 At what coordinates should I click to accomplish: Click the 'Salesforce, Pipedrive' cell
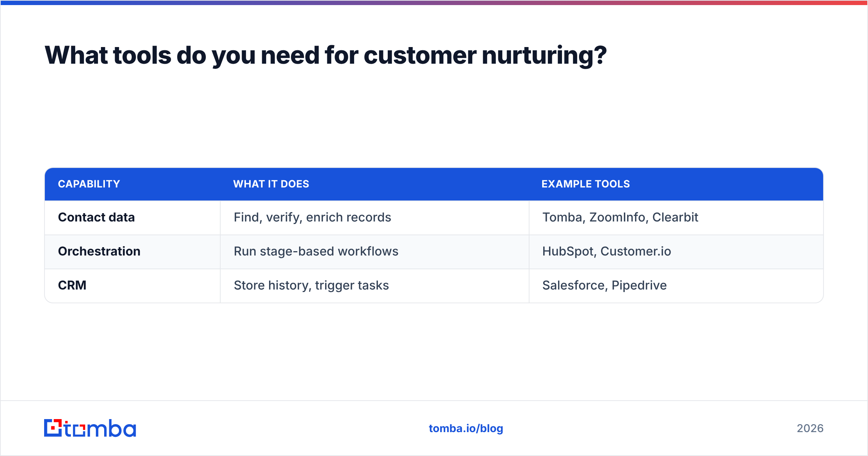coord(676,286)
